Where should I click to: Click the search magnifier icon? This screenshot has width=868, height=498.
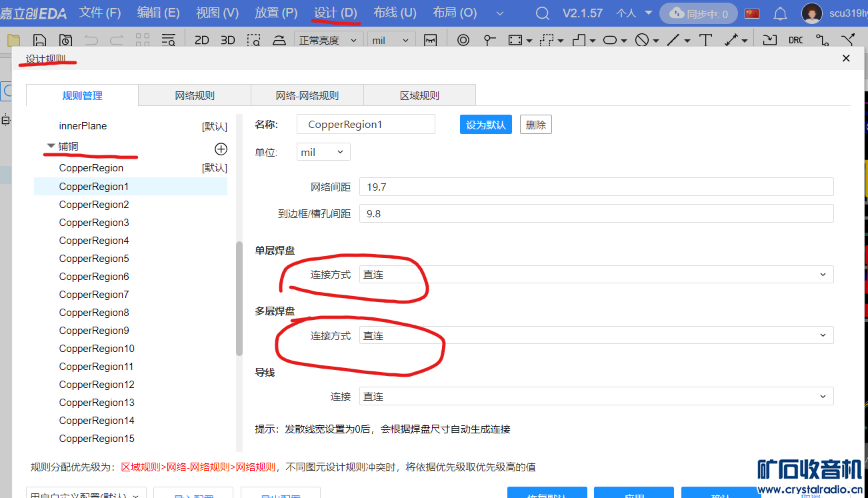543,13
